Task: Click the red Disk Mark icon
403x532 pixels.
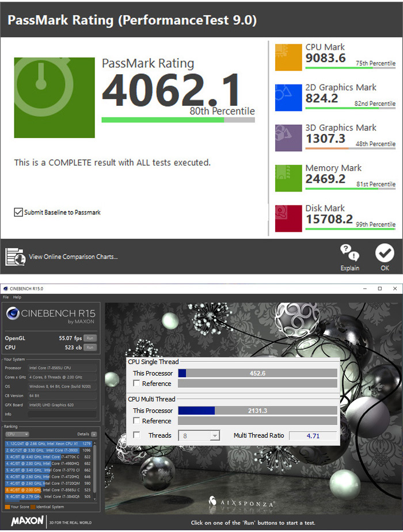Action: click(x=288, y=219)
